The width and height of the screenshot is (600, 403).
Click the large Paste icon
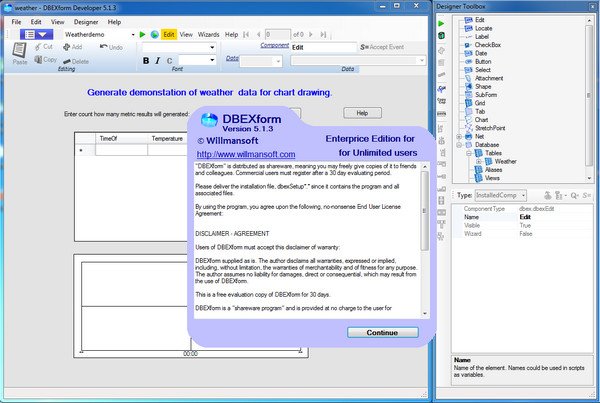pos(19,50)
